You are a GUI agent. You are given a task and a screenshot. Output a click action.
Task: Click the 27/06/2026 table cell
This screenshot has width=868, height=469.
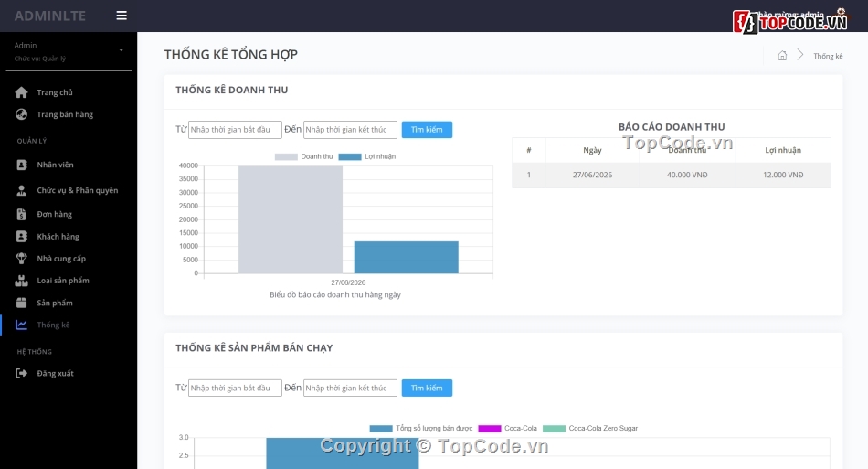[592, 175]
